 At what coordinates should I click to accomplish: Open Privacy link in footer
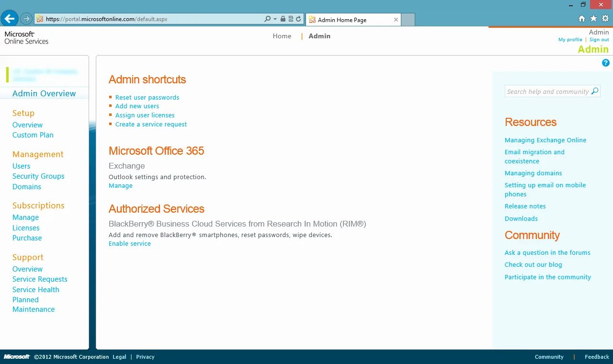tap(145, 357)
